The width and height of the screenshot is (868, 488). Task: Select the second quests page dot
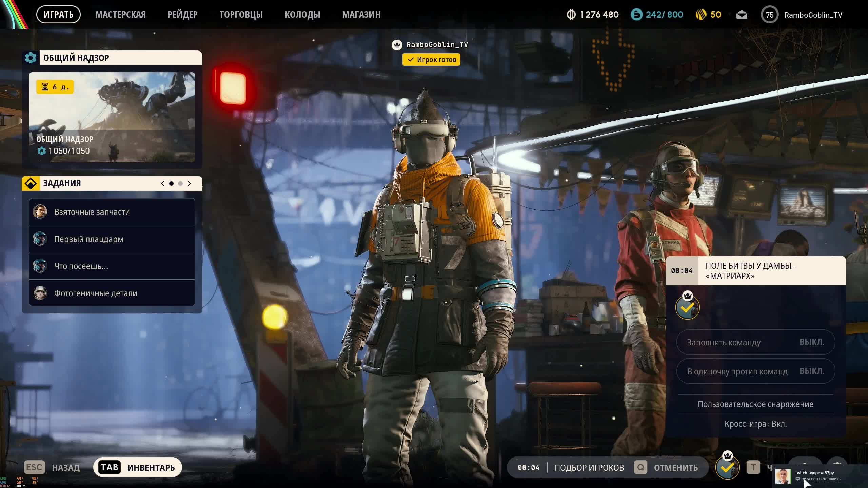[x=180, y=183]
